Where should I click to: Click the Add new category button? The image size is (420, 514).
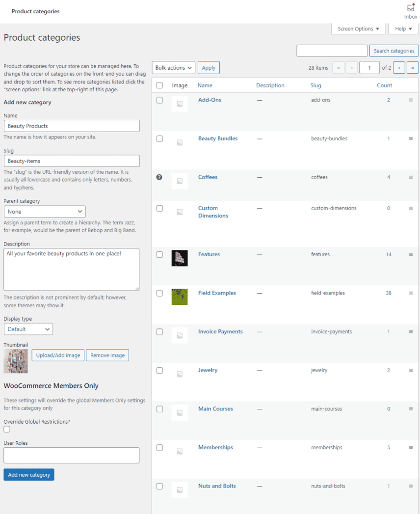(x=28, y=474)
